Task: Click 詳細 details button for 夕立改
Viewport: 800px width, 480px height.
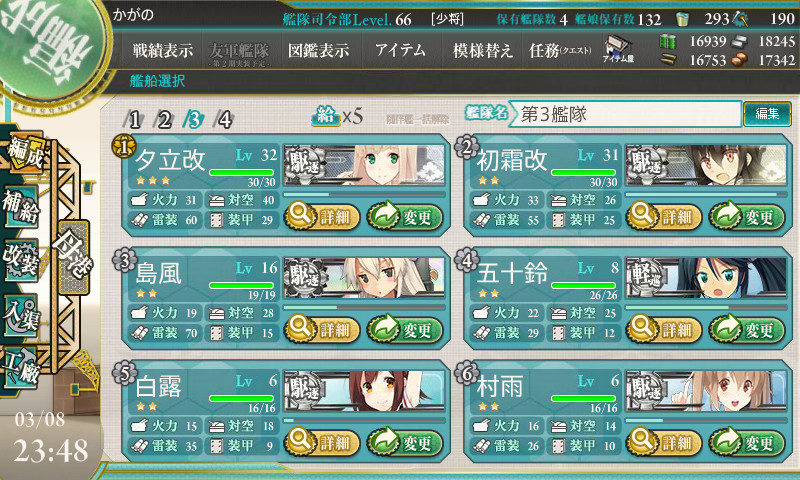Action: 322,217
